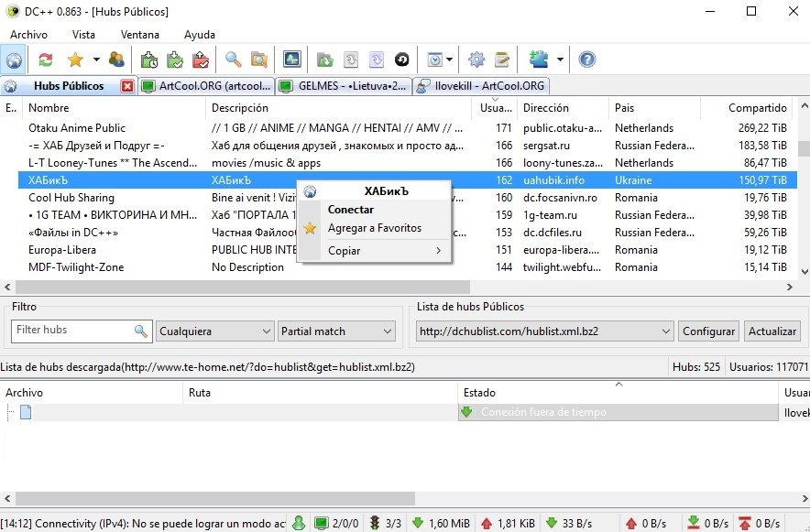Click the clock window toolbar icon
Image resolution: width=810 pixels, height=532 pixels.
435,60
